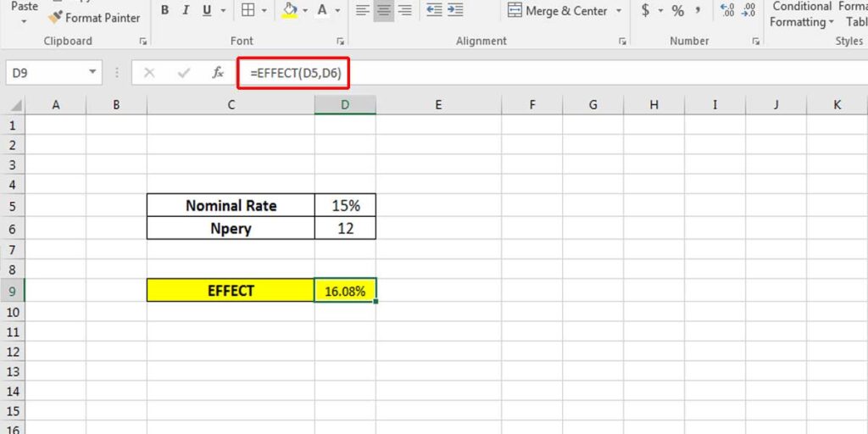Viewport: 868px width, 434px height.
Task: Select Npery label cell
Action: click(231, 228)
